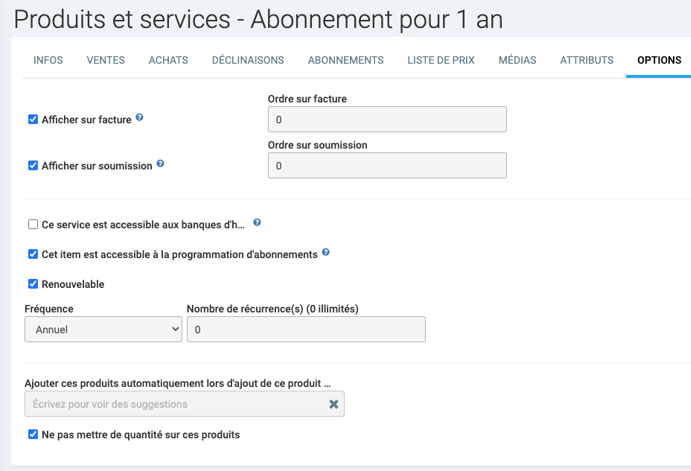Select the Liste de prix tab

[x=441, y=61]
